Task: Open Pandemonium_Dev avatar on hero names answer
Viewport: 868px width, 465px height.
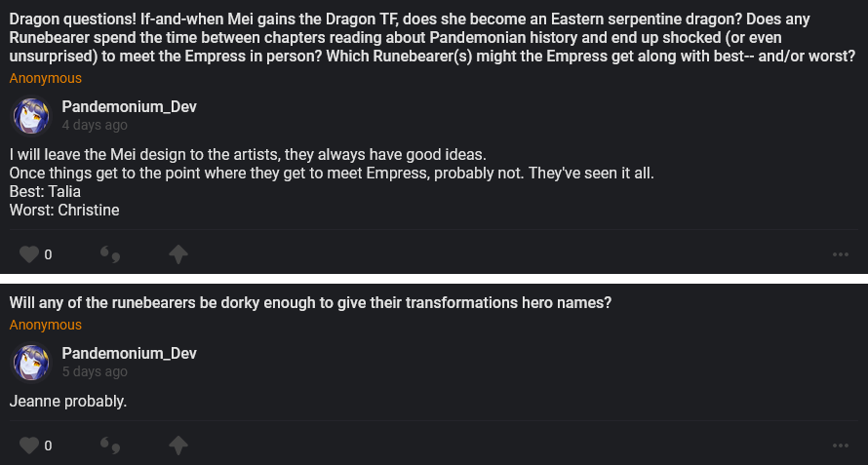Action: (30, 363)
